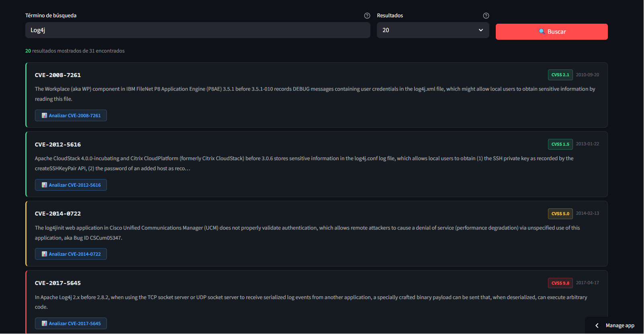The image size is (644, 334).
Task: Click Analizar CVE-2012-5616 button
Action: pyautogui.click(x=71, y=185)
